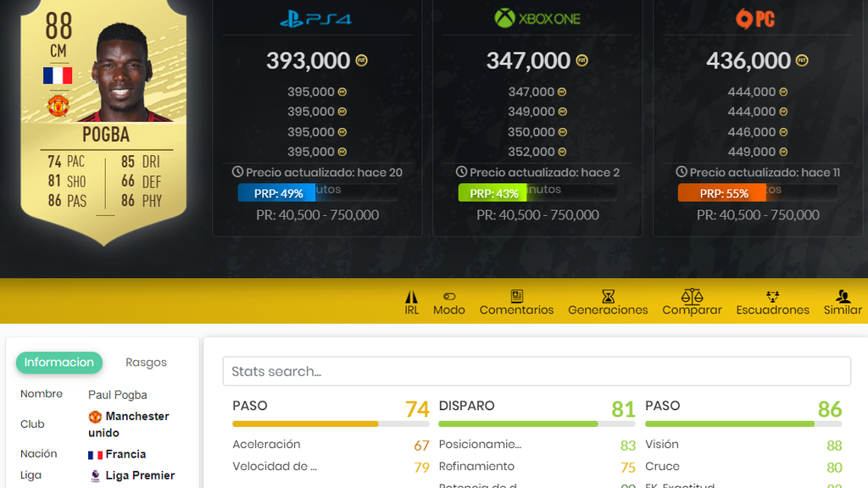Click the Manchester United badge on card
Screen dimensions: 868x488
[58, 106]
